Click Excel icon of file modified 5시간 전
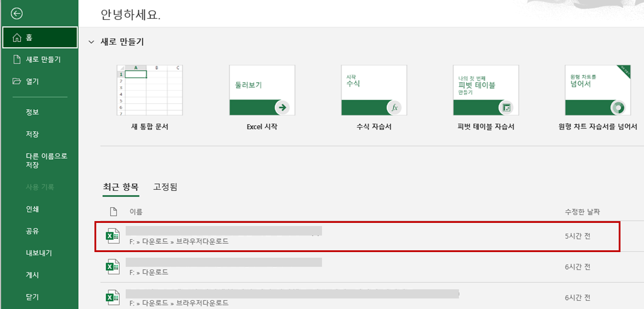The height and width of the screenshot is (309, 644). click(x=113, y=236)
